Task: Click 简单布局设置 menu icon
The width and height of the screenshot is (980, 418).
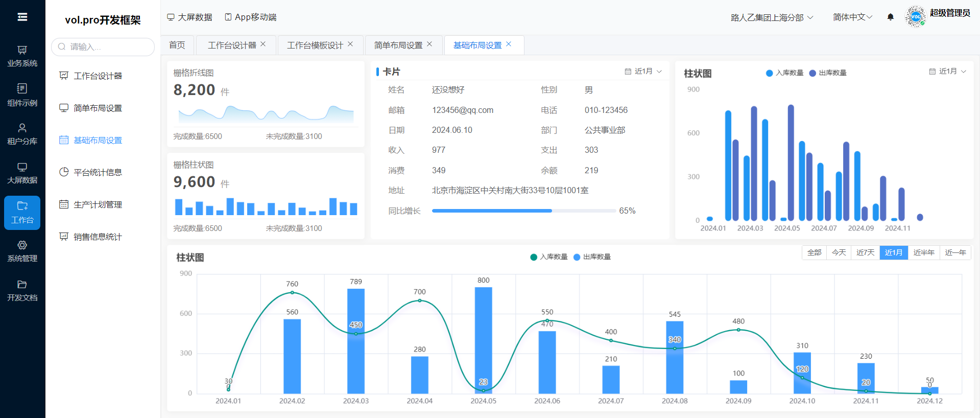Action: point(64,108)
